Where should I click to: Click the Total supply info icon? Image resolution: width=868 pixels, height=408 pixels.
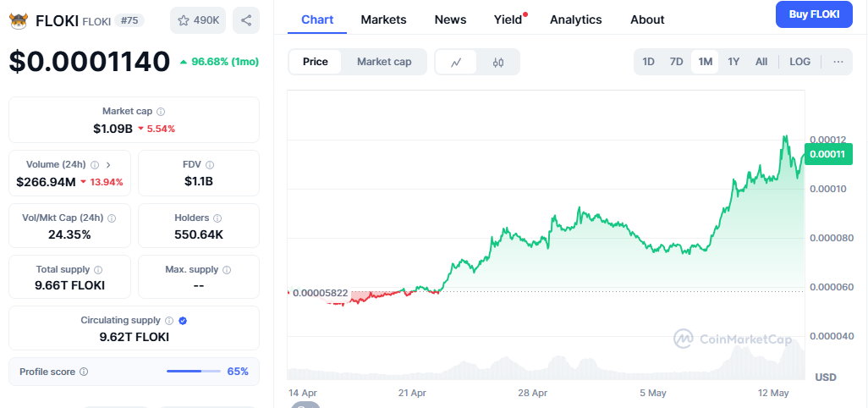point(98,269)
